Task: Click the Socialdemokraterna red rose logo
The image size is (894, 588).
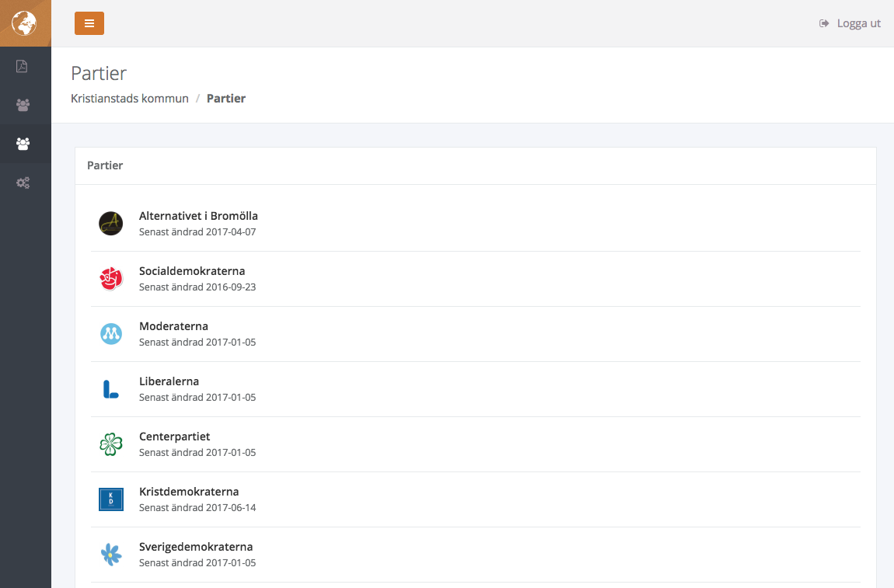Action: click(110, 279)
